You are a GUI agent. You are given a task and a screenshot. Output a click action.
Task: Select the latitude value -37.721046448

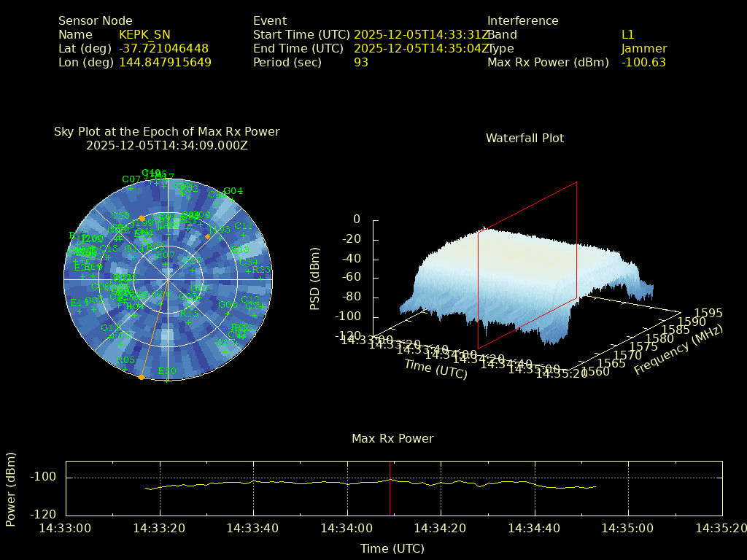pos(163,48)
